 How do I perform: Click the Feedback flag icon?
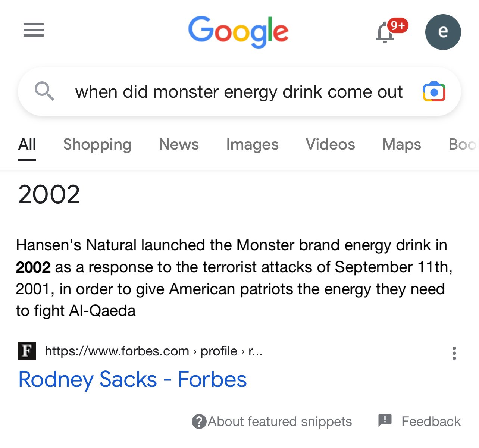click(385, 420)
